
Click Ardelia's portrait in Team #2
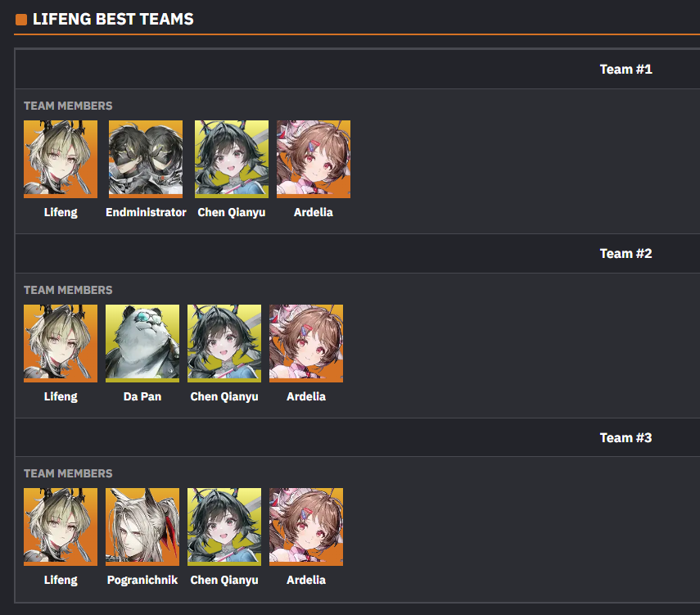point(306,343)
